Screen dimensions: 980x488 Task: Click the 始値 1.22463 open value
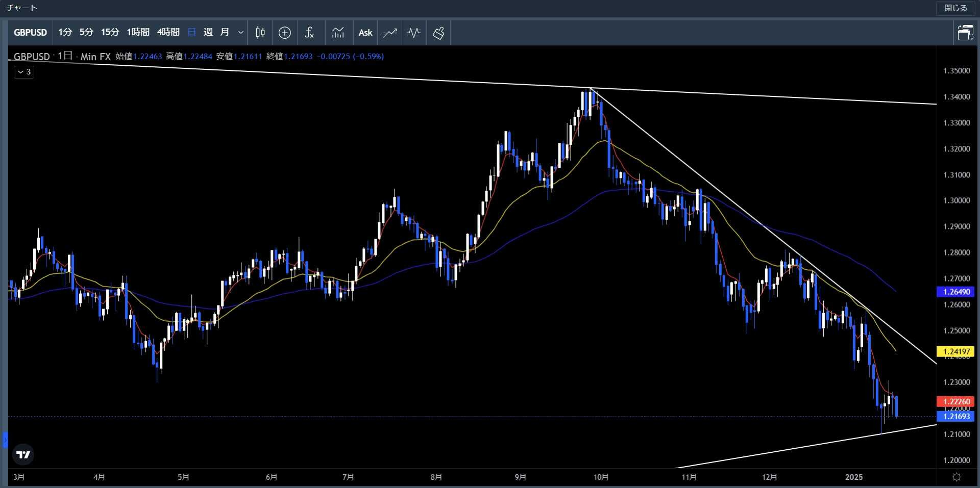pos(139,57)
